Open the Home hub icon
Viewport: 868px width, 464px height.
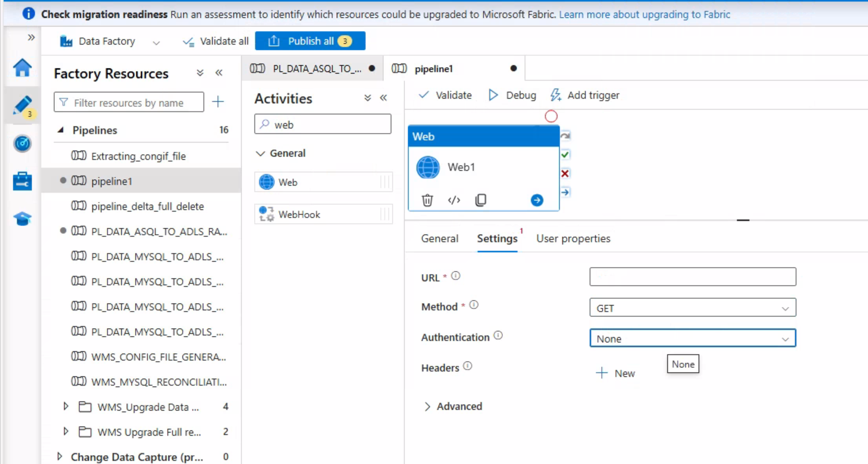[x=22, y=68]
